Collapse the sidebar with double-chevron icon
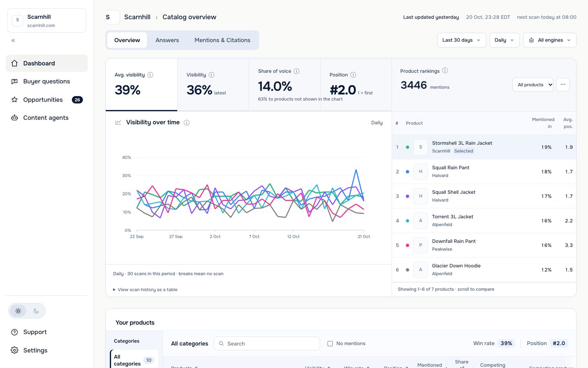Viewport: 588px width, 368px height. pos(13,40)
